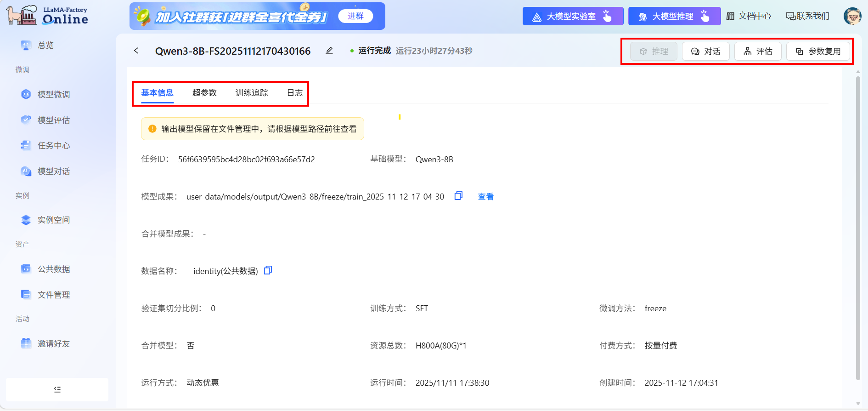868x411 pixels.
Task: Open 文档中心 documentation link
Action: pyautogui.click(x=749, y=16)
